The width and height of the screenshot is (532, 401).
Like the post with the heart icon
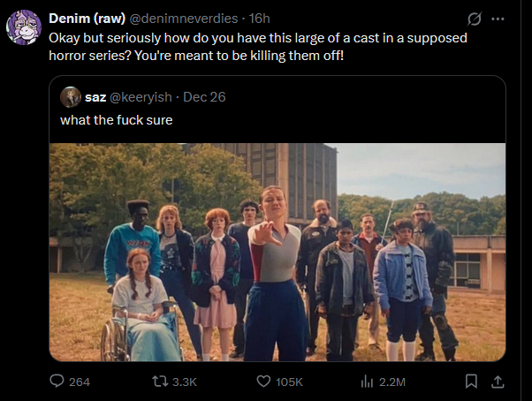[x=263, y=382]
